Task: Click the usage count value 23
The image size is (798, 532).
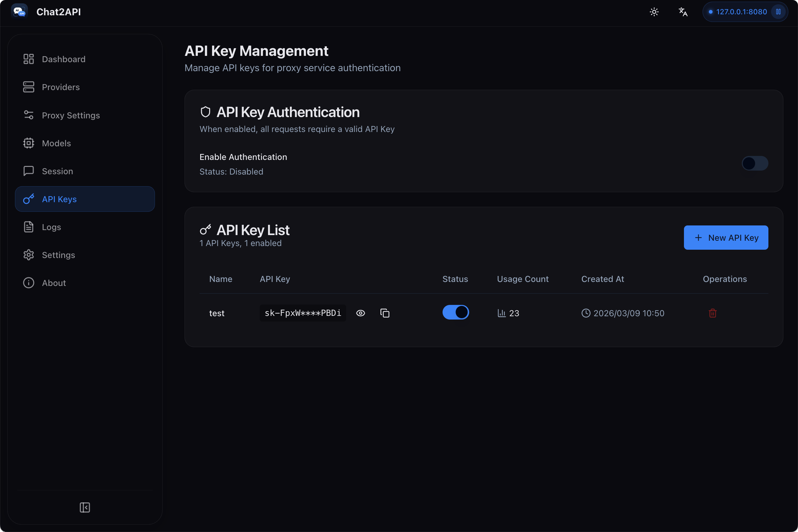Action: point(514,313)
